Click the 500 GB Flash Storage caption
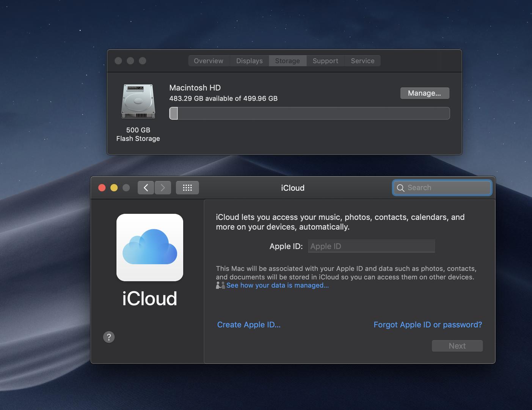The image size is (532, 410). pos(138,134)
